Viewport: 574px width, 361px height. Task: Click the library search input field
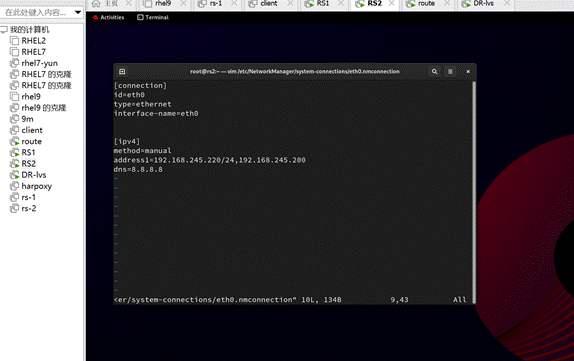coord(37,12)
